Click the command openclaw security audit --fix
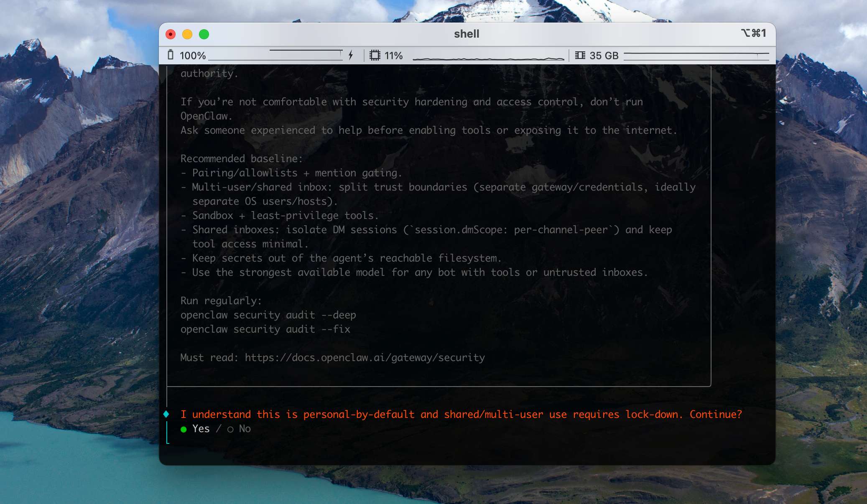 click(265, 329)
